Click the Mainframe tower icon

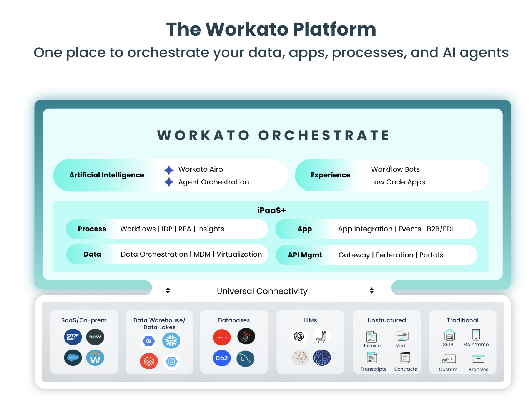coord(476,335)
